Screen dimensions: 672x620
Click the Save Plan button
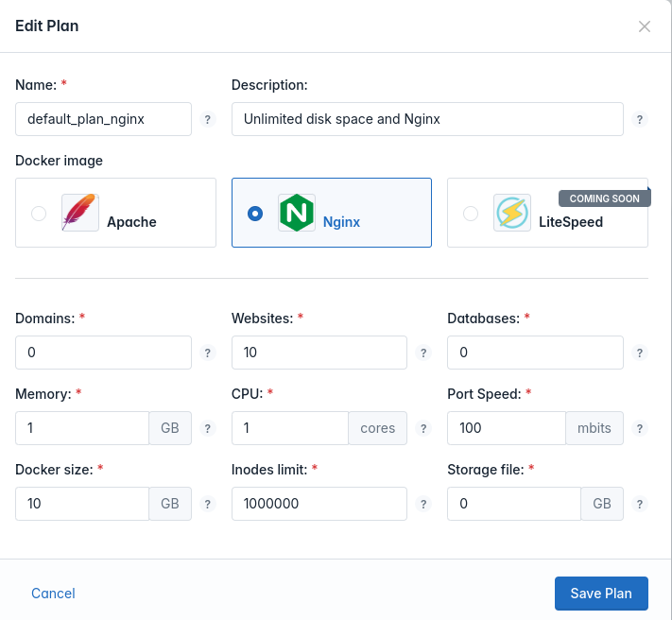(601, 593)
